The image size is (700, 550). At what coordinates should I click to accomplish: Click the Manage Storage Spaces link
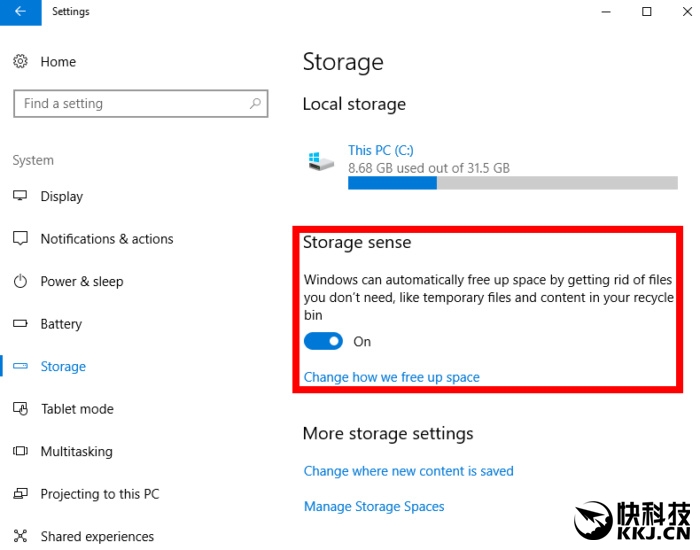click(x=374, y=507)
